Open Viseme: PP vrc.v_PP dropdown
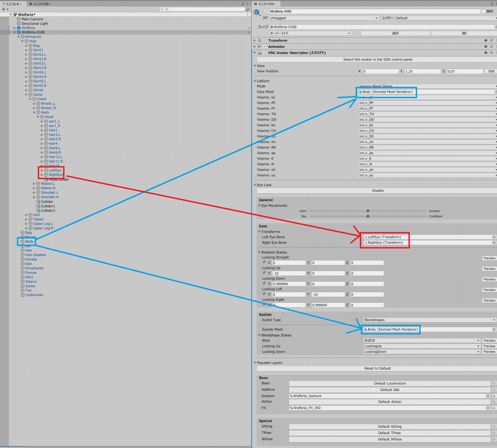 click(x=427, y=103)
